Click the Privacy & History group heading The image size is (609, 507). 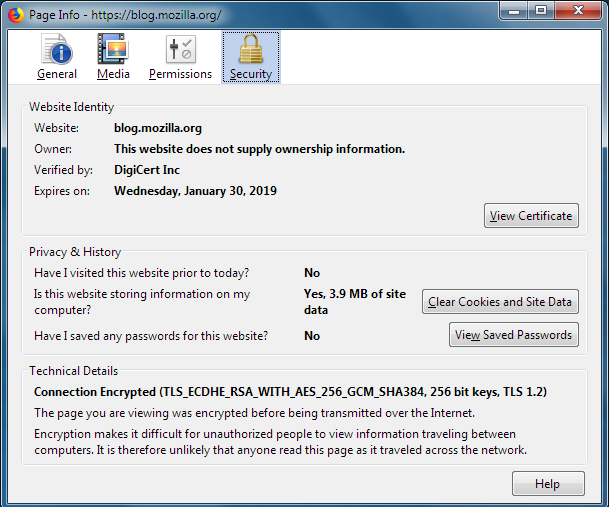point(75,252)
